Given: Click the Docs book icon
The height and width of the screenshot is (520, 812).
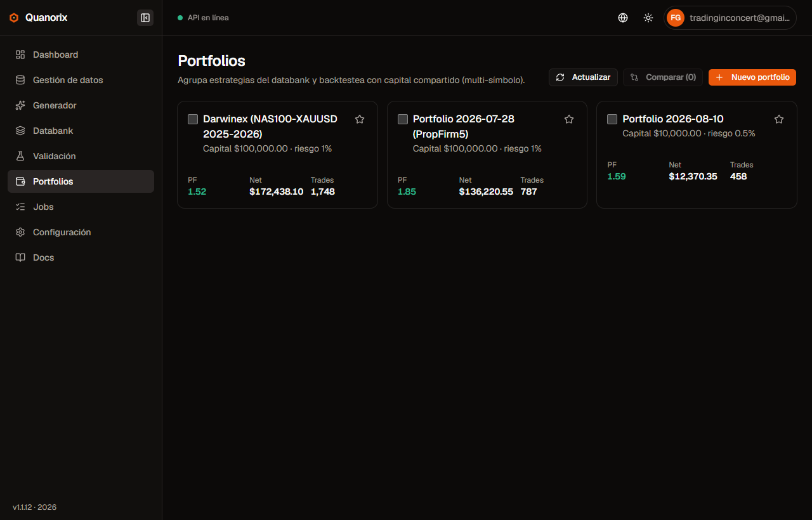Looking at the screenshot, I should point(20,257).
